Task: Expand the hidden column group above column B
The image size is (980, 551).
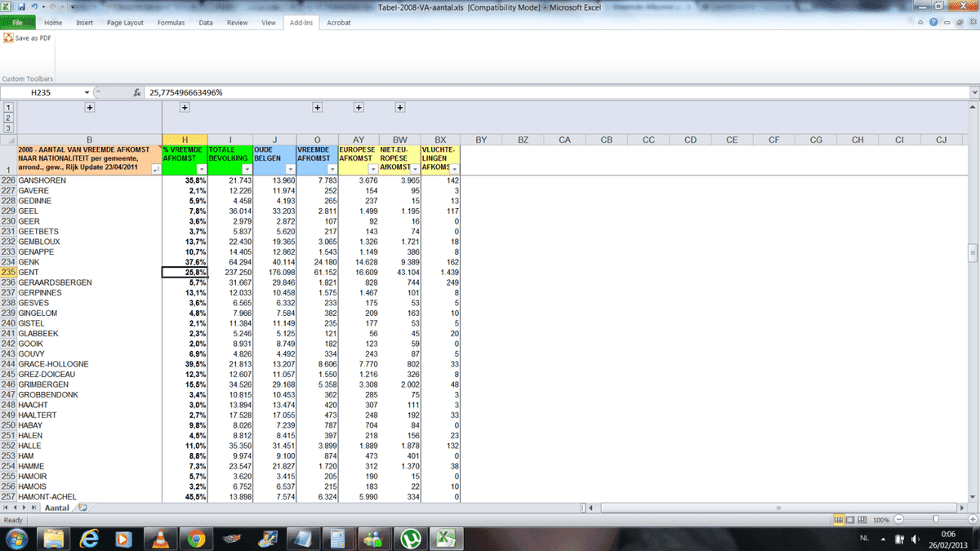Action: pos(90,108)
